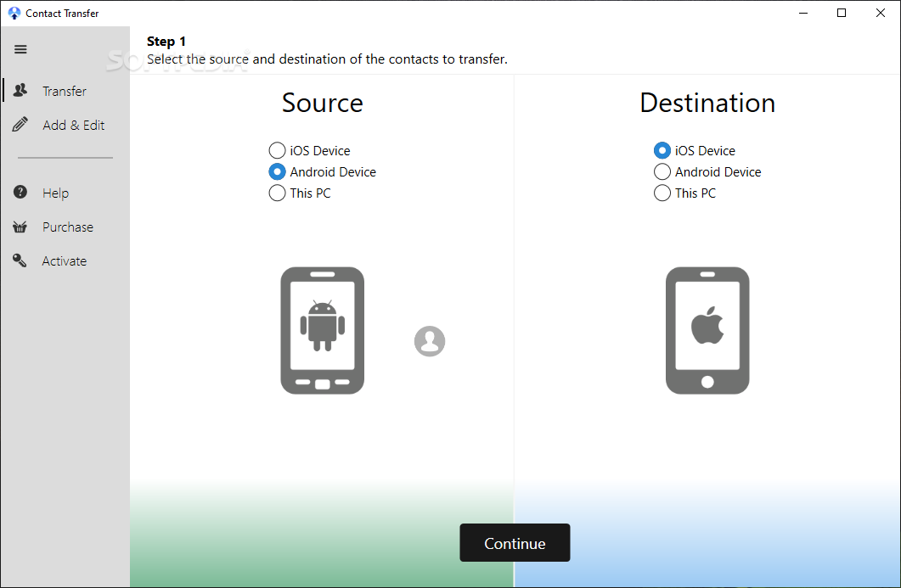The image size is (901, 588).
Task: Select iOS Device as Source
Action: [x=310, y=150]
